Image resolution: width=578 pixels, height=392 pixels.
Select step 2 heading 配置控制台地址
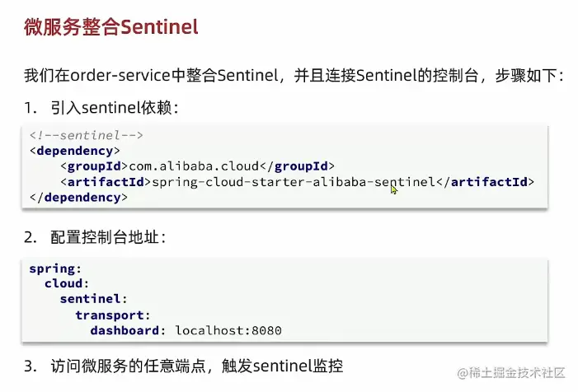107,237
